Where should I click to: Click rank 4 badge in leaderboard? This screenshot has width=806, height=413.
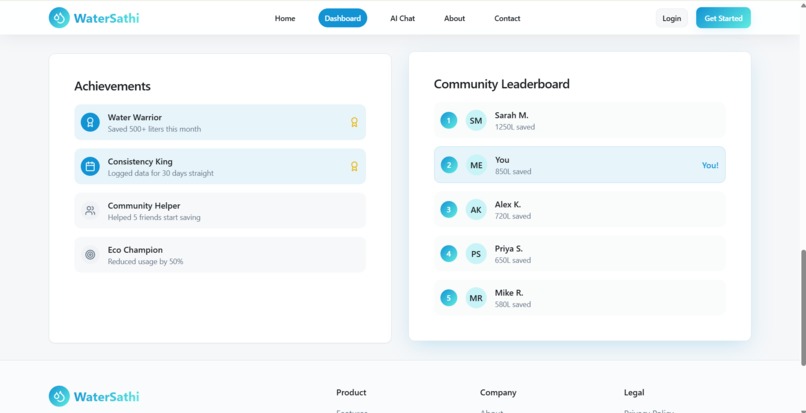(449, 254)
